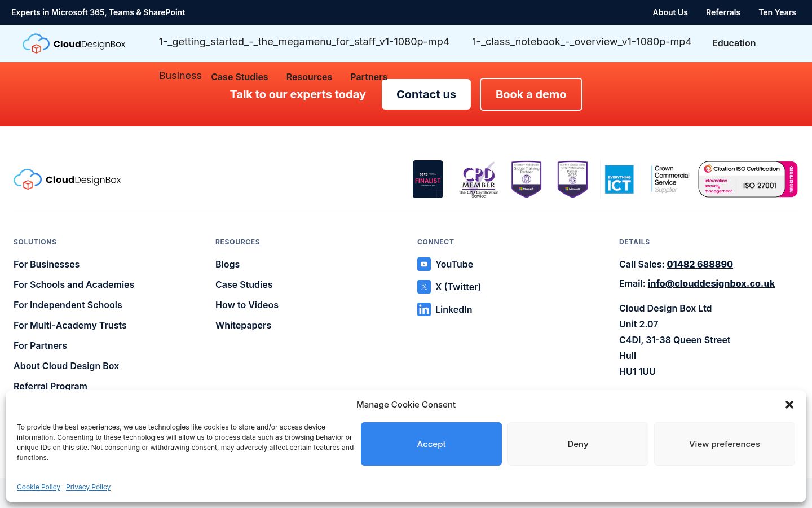Click the Bett Finalist badge
Viewport: 812px width, 508px height.
[x=428, y=179]
